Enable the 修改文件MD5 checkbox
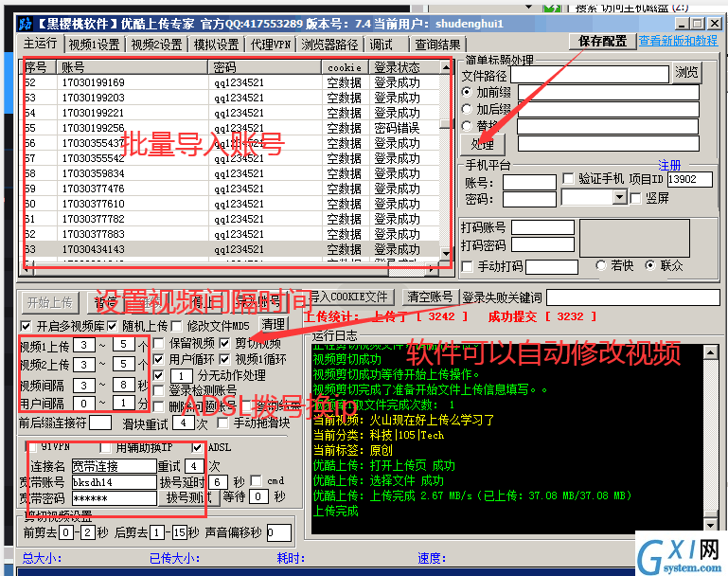 tap(176, 326)
